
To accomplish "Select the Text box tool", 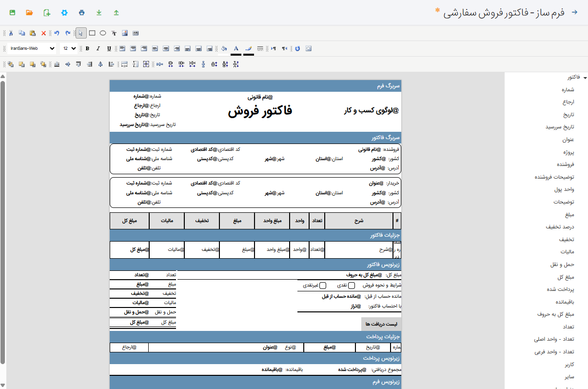I will point(114,33).
